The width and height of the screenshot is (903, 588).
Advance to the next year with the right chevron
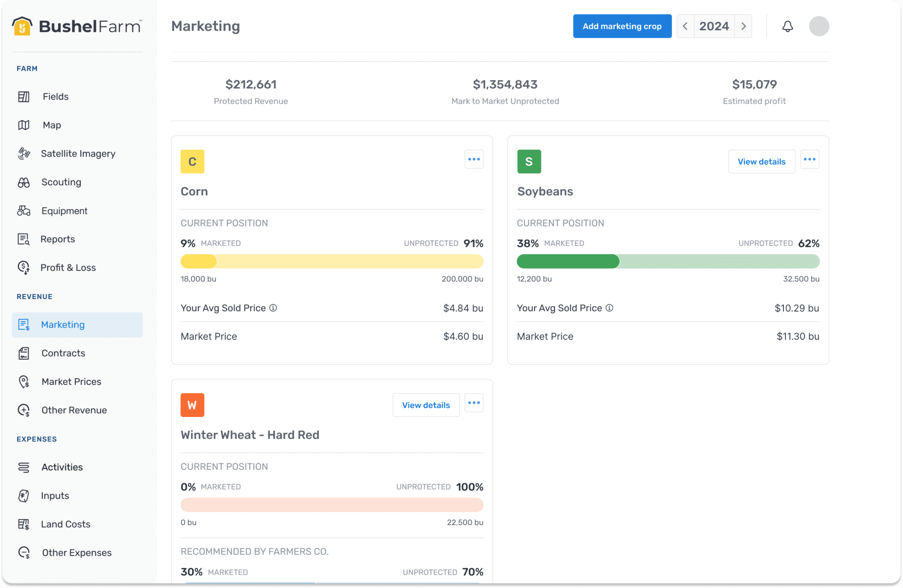pyautogui.click(x=743, y=26)
